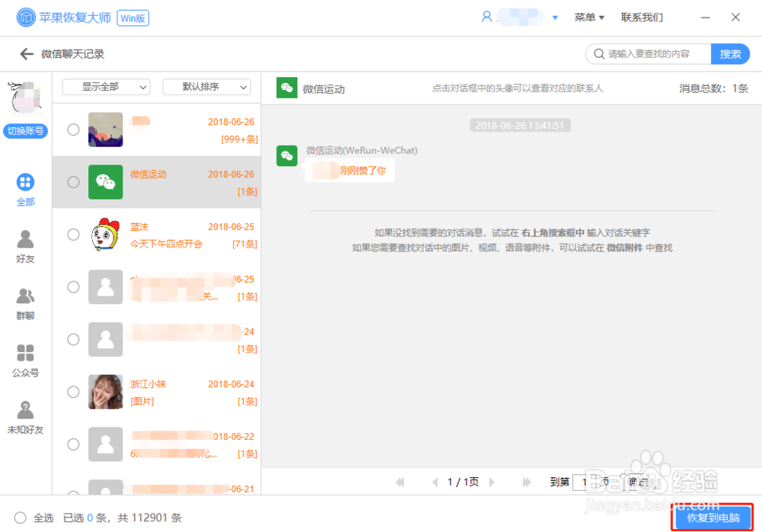
Task: Select the radio button for the 2018-06-22 chat
Action: coord(73,444)
